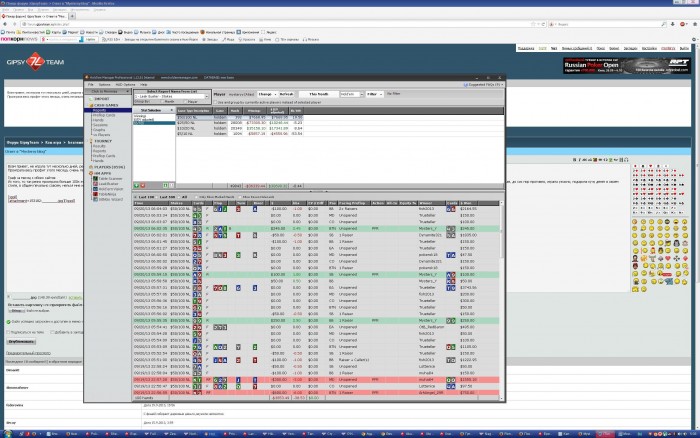
Task: Select the All hands radio button
Action: (x=179, y=197)
